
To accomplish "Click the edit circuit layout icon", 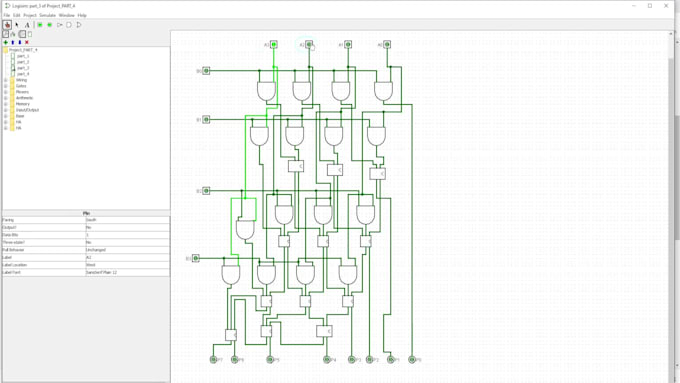I will coord(22,34).
